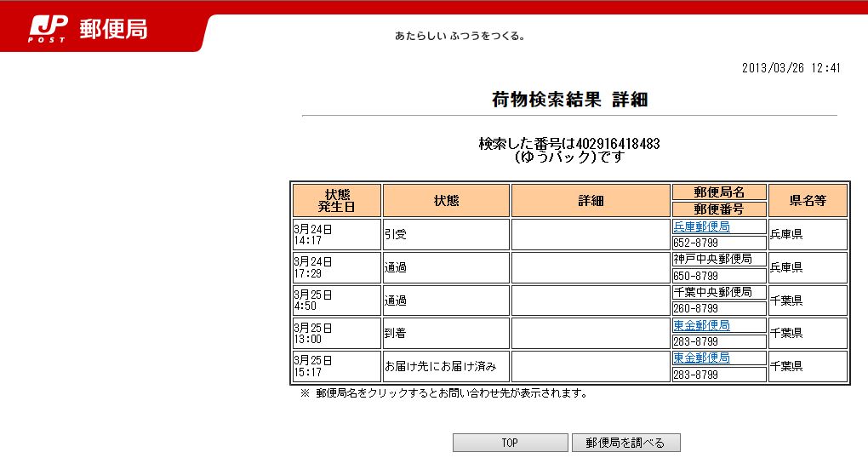Open the 東金郵便局 link in the 到着 row

pyautogui.click(x=701, y=326)
